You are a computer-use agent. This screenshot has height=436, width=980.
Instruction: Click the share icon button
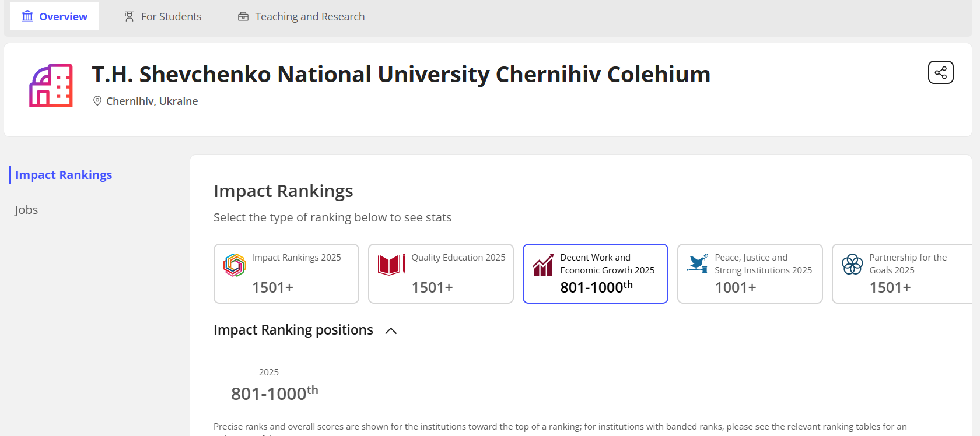940,72
